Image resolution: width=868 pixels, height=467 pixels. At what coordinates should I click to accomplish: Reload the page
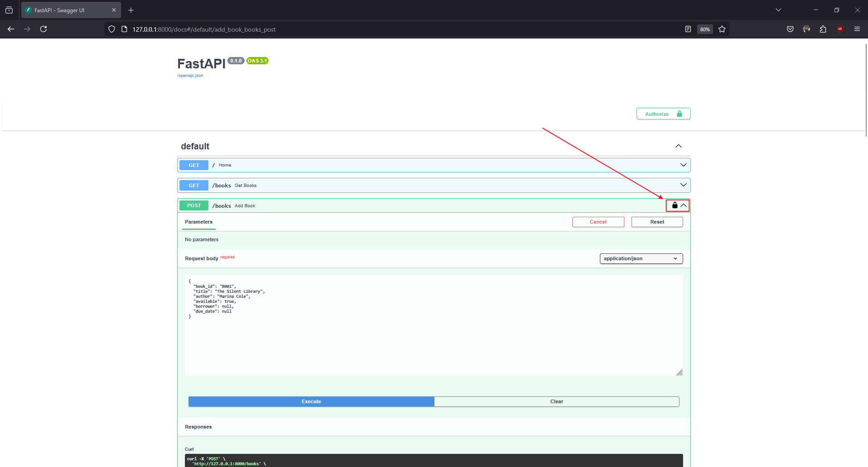(43, 29)
